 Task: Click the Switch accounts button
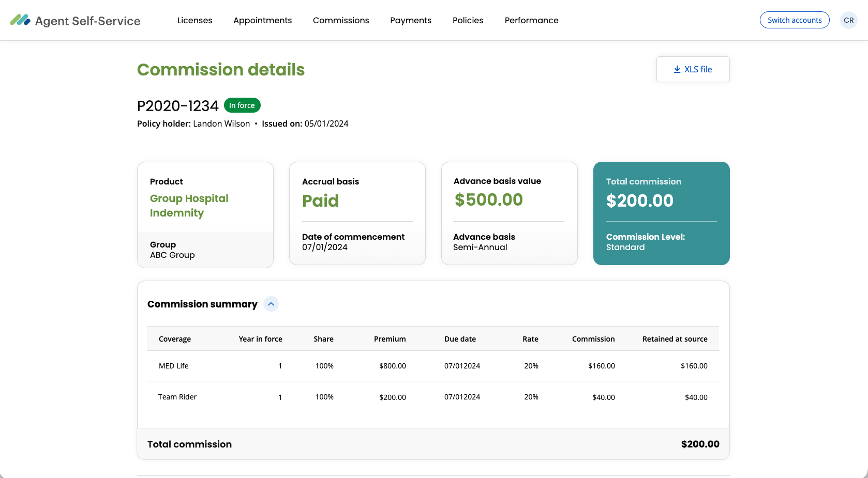tap(795, 20)
